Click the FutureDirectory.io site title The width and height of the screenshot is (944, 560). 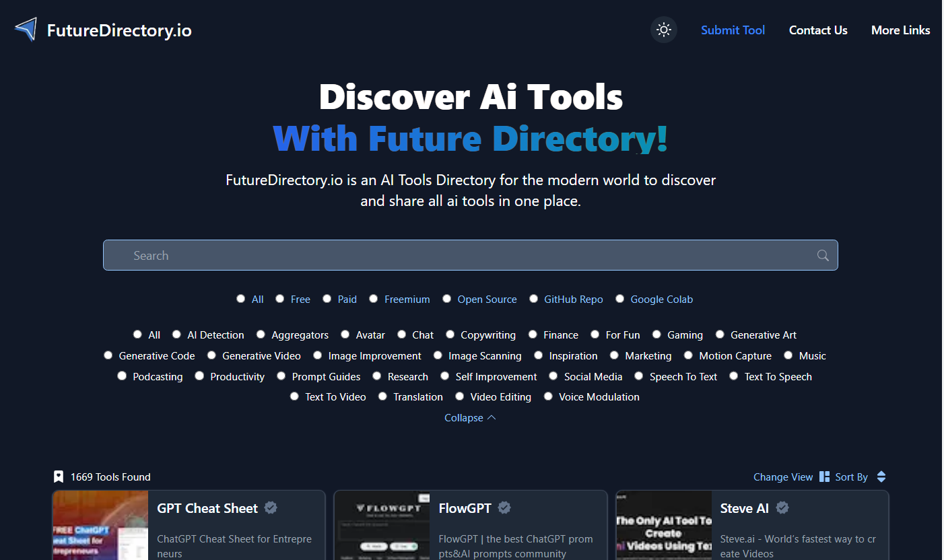(119, 30)
